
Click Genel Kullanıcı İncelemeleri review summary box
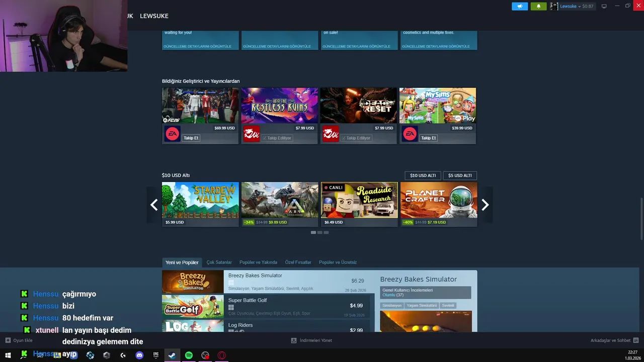click(x=426, y=293)
